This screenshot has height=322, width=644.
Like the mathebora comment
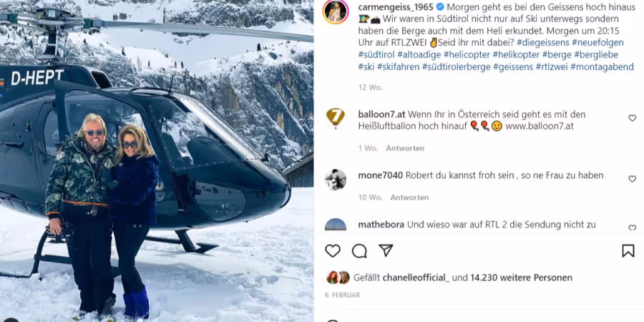tap(632, 228)
